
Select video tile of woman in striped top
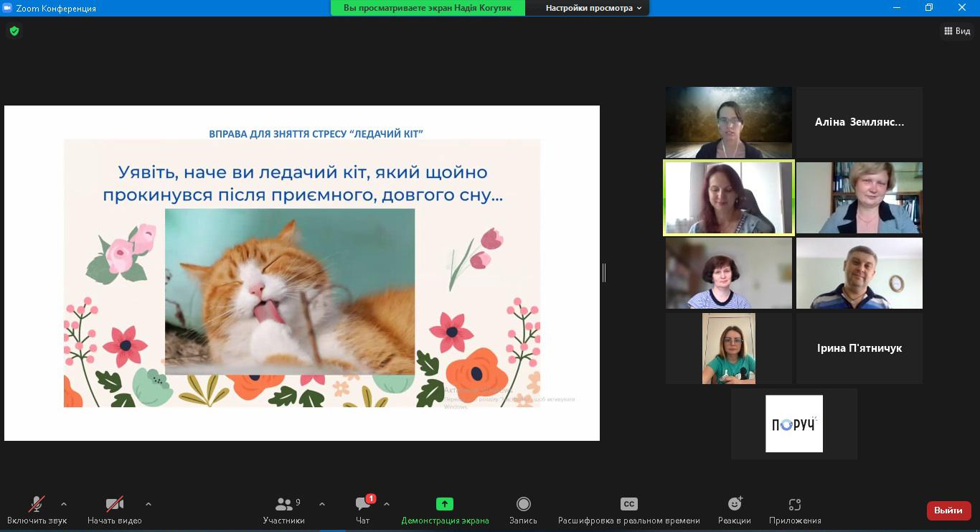point(729,273)
